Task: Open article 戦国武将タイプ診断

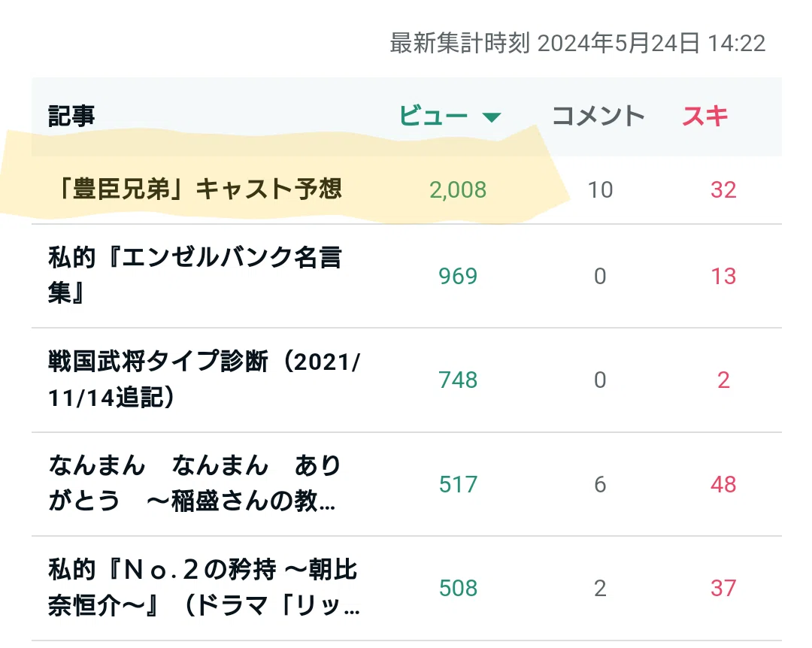Action: coord(204,379)
